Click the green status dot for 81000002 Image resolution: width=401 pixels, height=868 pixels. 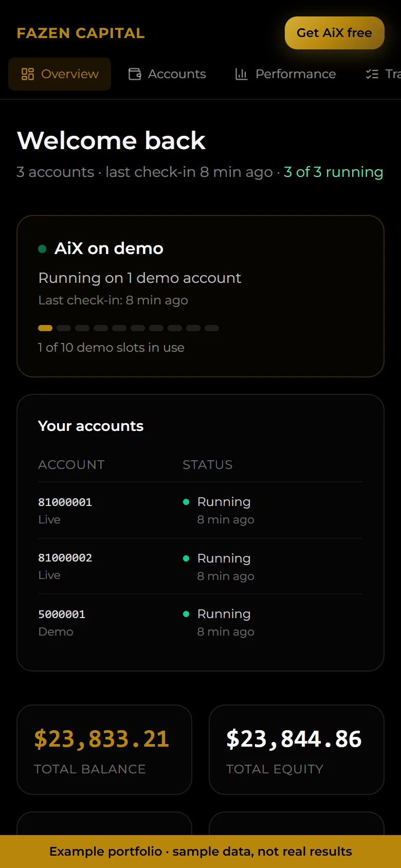186,558
